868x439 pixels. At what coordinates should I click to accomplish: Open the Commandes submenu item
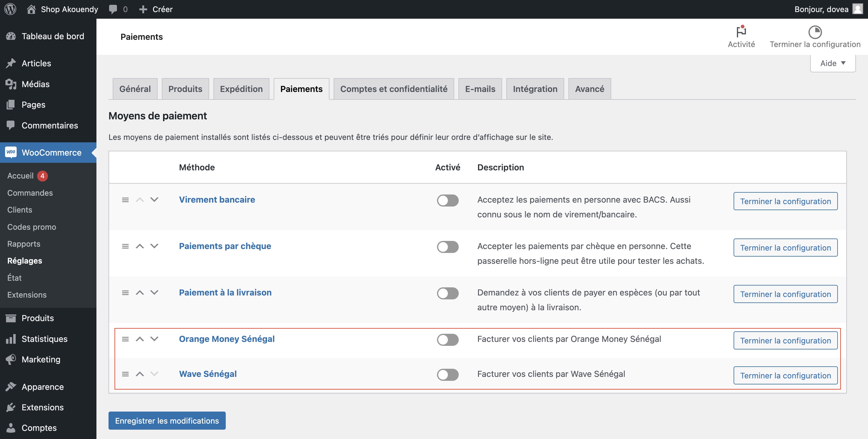click(x=30, y=193)
